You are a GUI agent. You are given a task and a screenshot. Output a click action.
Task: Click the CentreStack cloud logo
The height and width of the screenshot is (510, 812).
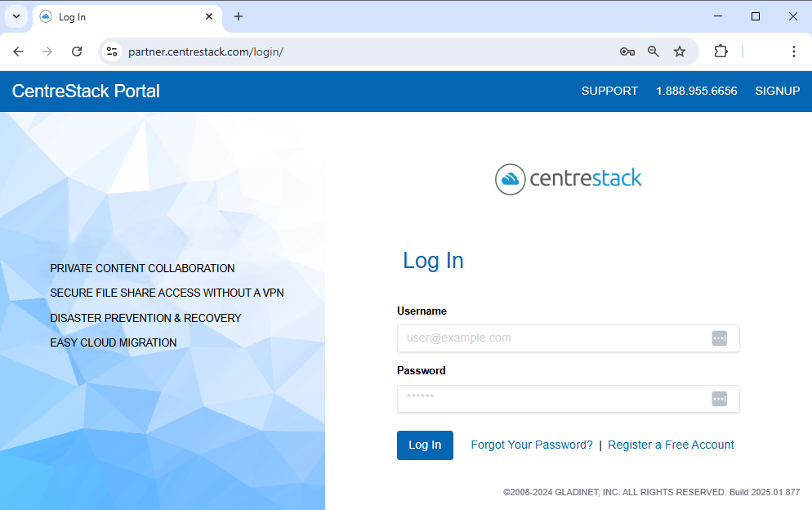coord(511,179)
